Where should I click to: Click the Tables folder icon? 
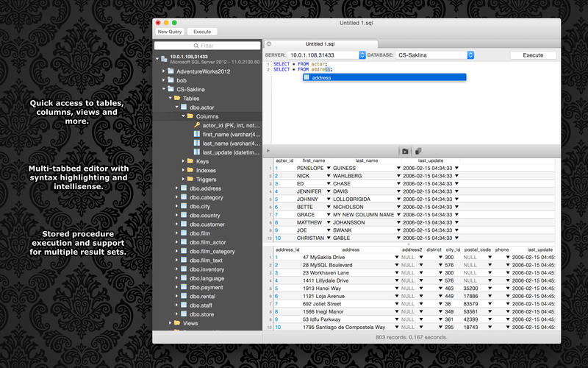[x=176, y=98]
